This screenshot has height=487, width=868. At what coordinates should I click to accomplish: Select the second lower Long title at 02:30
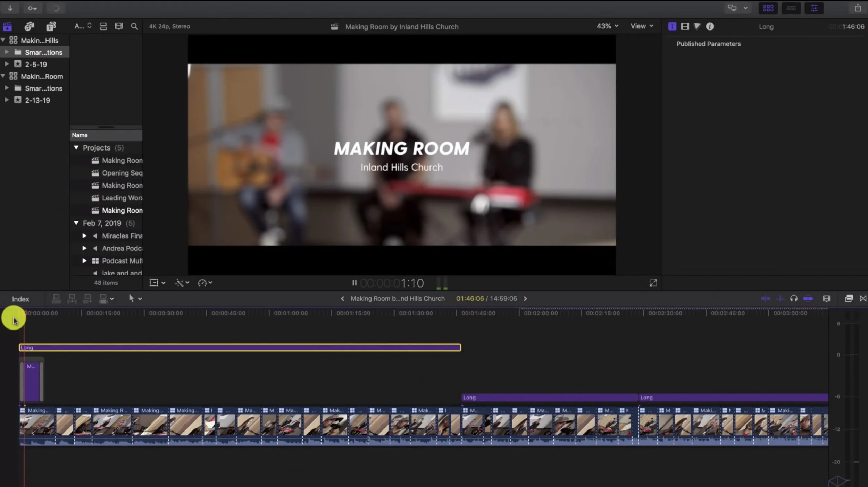pyautogui.click(x=733, y=398)
